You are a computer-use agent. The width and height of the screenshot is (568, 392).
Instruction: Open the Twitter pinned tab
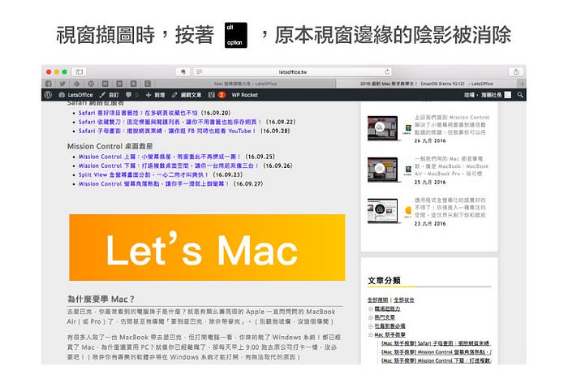tap(62, 84)
